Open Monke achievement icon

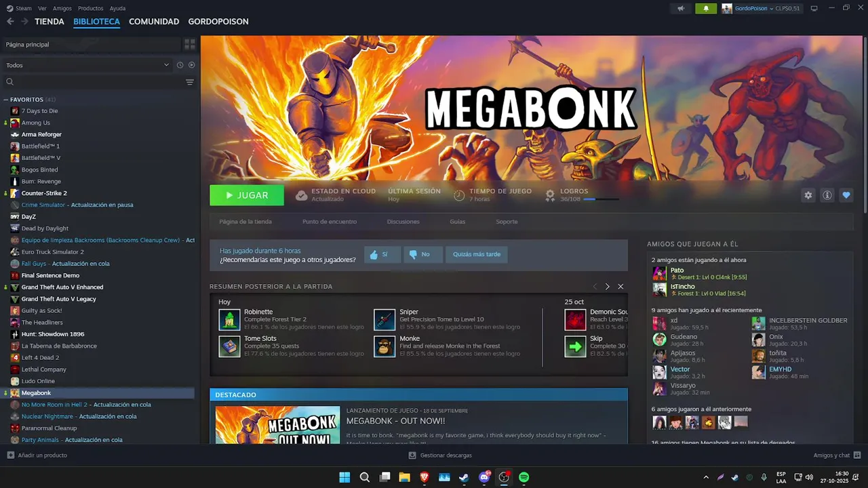click(x=384, y=346)
